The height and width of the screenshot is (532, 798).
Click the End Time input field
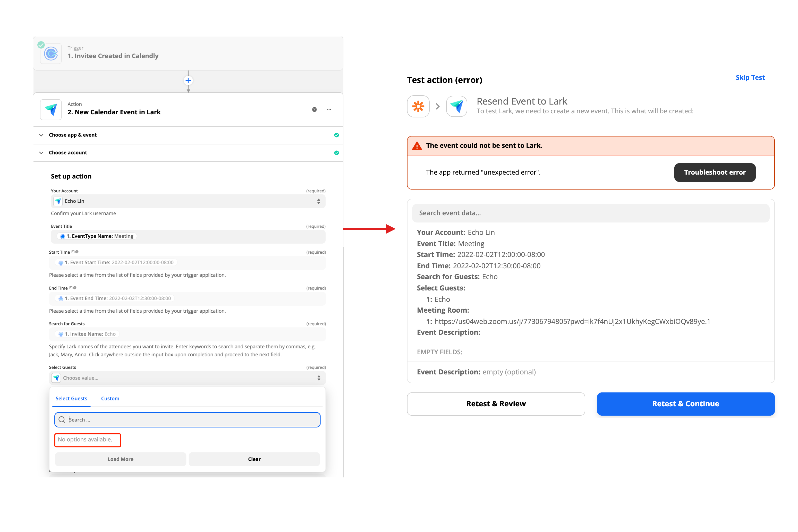click(187, 298)
